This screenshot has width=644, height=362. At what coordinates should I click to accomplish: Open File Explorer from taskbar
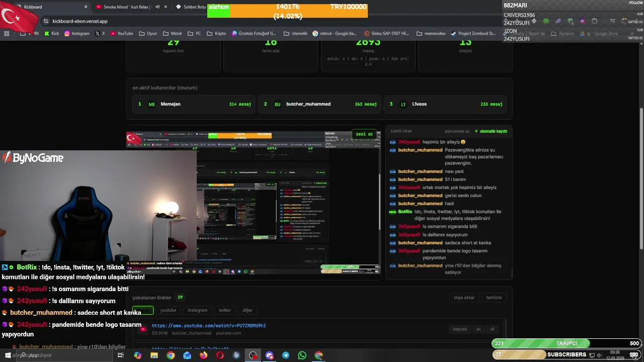click(154, 355)
